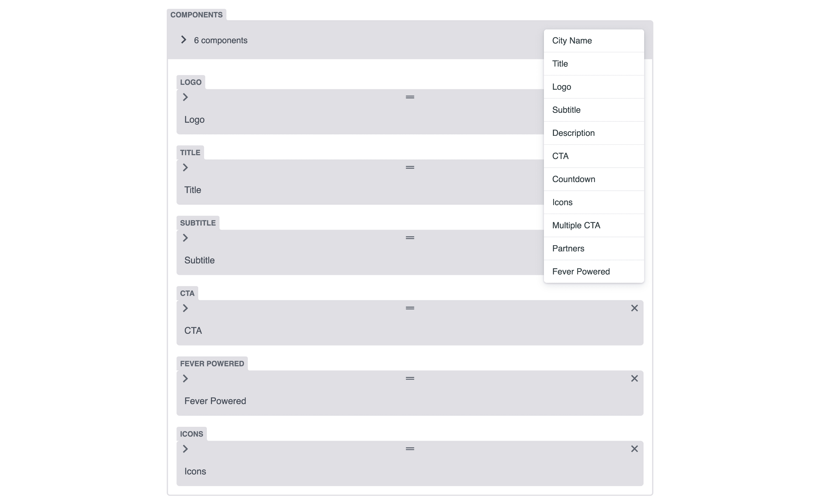819x504 pixels.
Task: Expand the Subtitle component section
Action: (185, 238)
